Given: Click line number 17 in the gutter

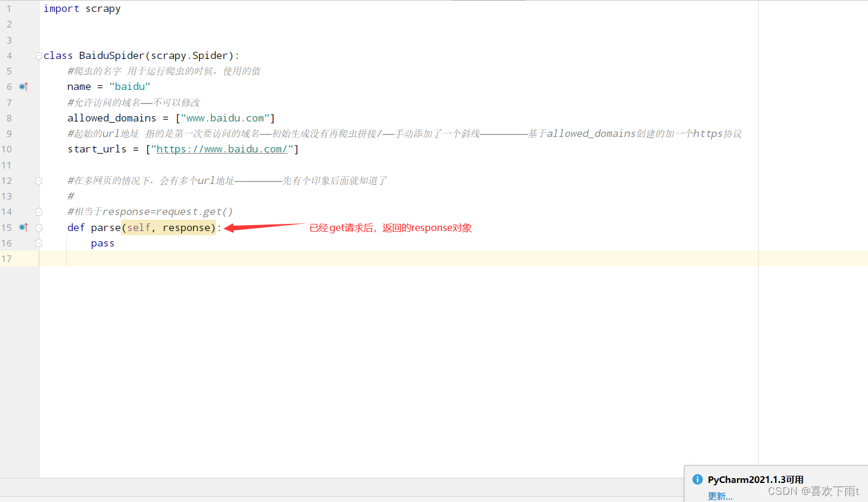Looking at the screenshot, I should tap(7, 259).
